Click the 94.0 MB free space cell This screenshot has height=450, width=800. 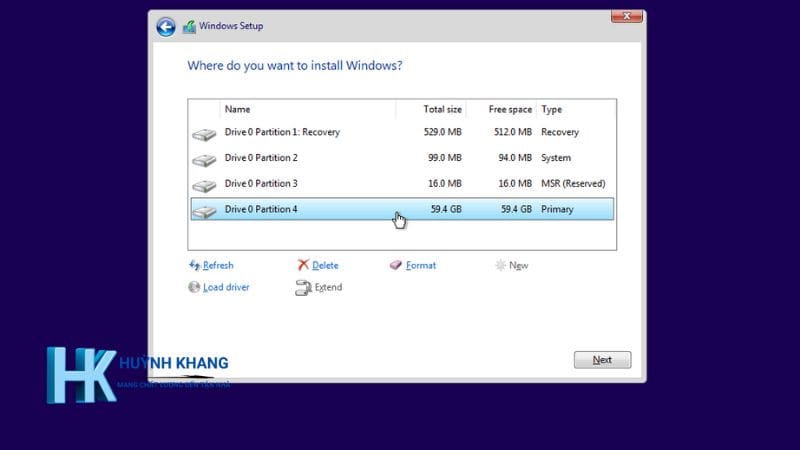pos(515,158)
